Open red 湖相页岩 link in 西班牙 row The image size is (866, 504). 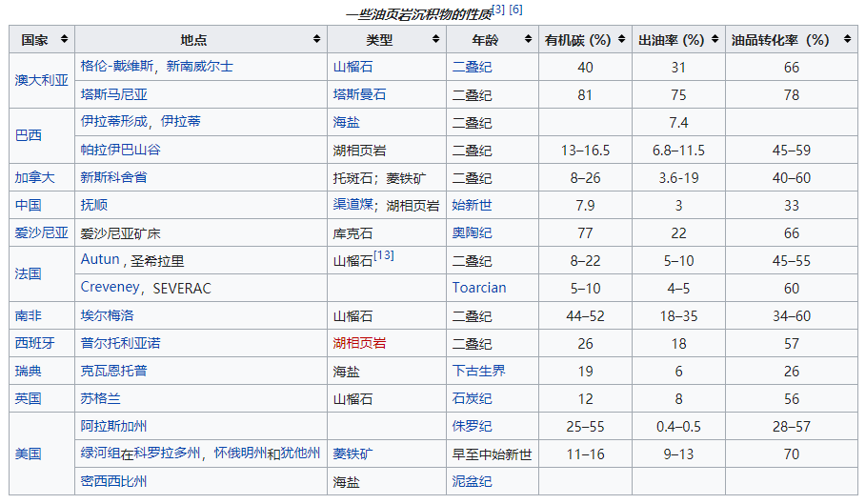(x=359, y=343)
